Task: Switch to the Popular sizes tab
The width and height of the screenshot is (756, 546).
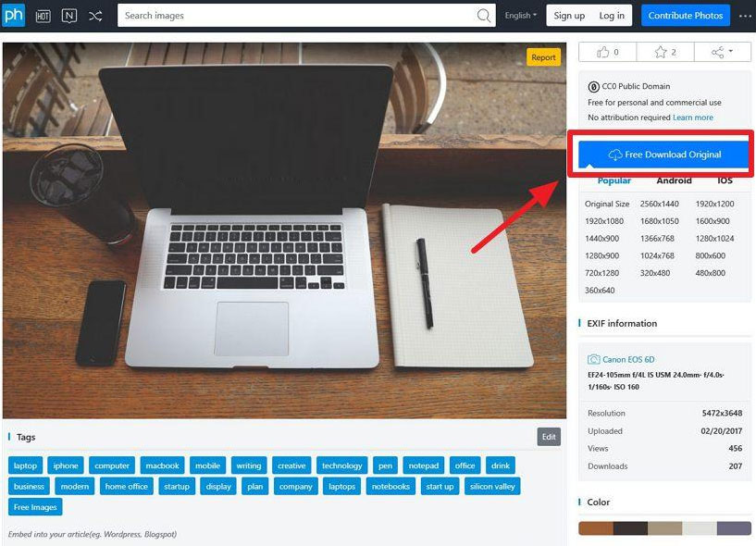Action: coord(613,180)
